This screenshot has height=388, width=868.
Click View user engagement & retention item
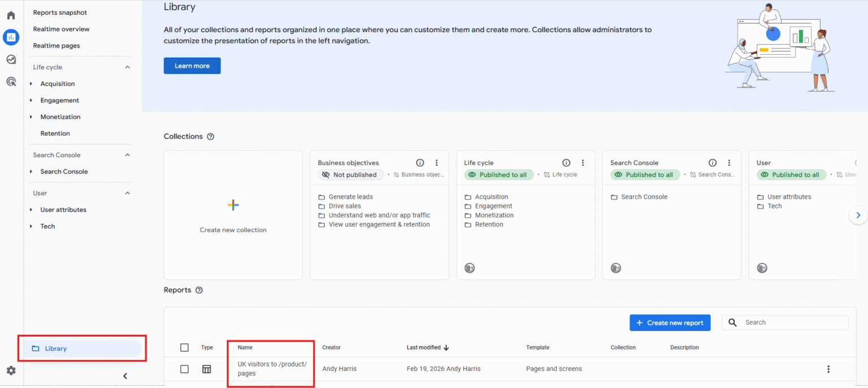click(x=379, y=225)
